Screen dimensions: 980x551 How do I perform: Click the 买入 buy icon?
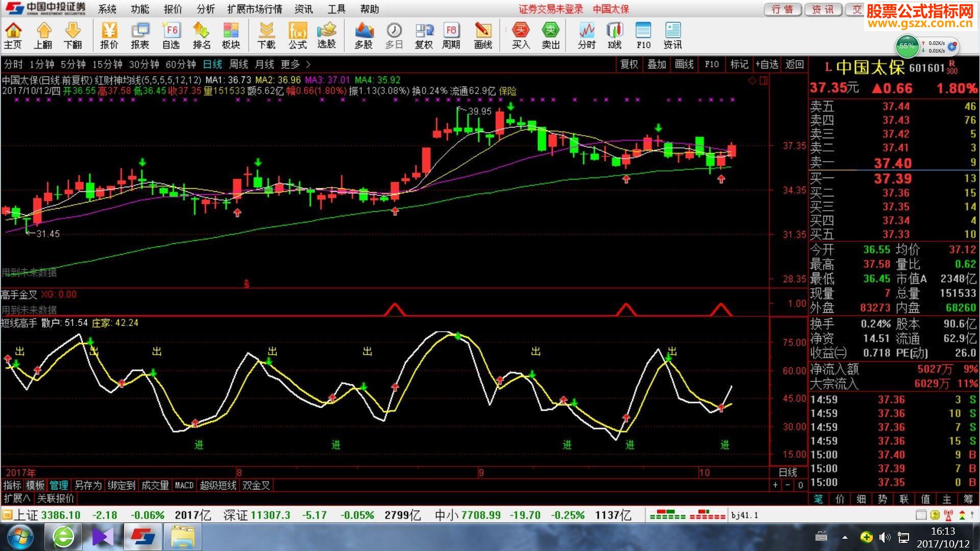pyautogui.click(x=521, y=36)
